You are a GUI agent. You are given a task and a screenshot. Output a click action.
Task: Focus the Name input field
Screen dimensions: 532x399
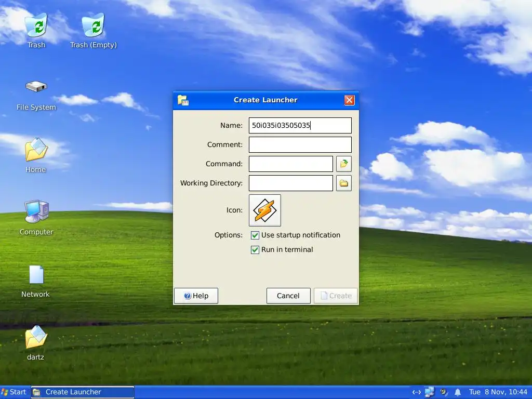[300, 126]
